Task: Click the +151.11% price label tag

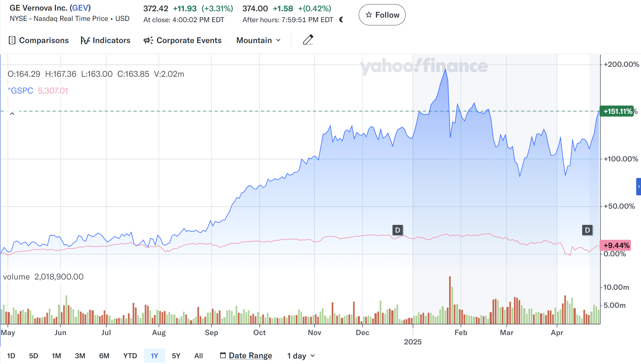Action: 617,111
